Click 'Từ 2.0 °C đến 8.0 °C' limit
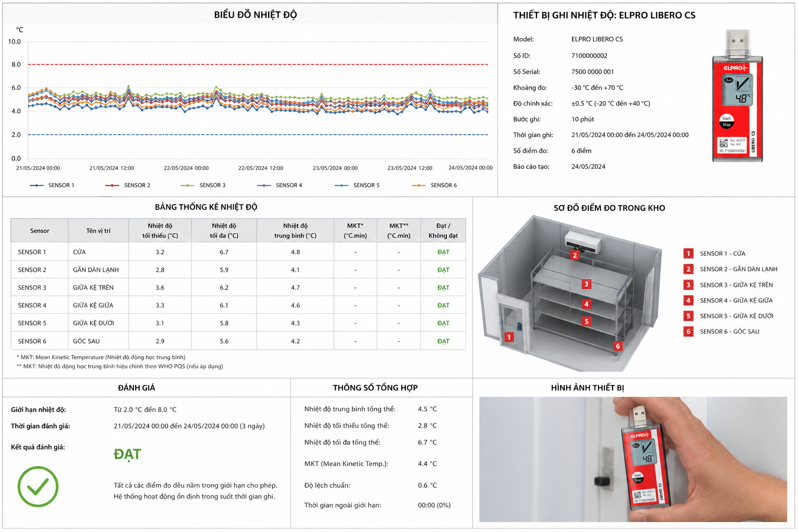This screenshot has width=798, height=532. pyautogui.click(x=145, y=409)
